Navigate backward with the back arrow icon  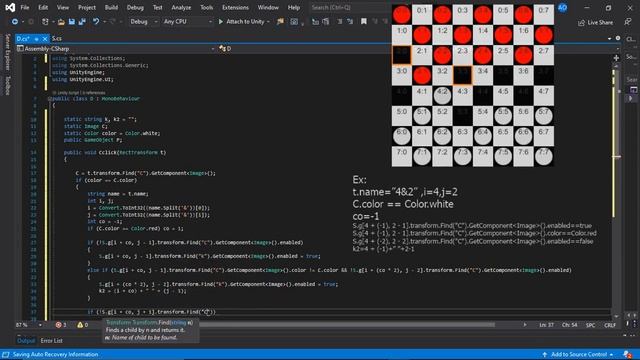tap(15, 22)
